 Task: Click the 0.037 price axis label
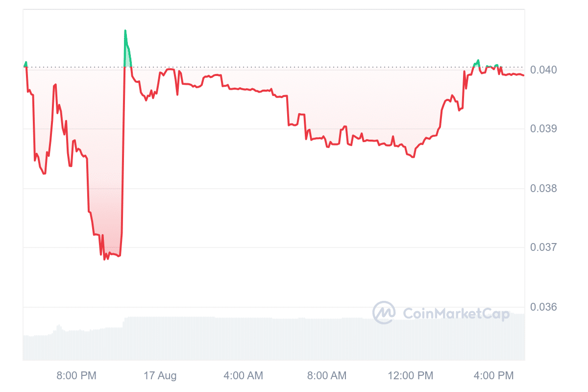(543, 247)
